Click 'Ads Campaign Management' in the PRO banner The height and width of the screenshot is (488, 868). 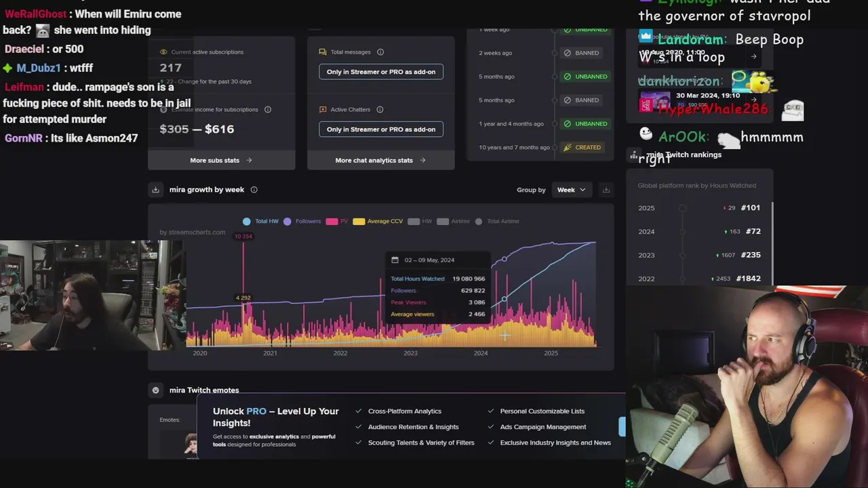click(542, 427)
